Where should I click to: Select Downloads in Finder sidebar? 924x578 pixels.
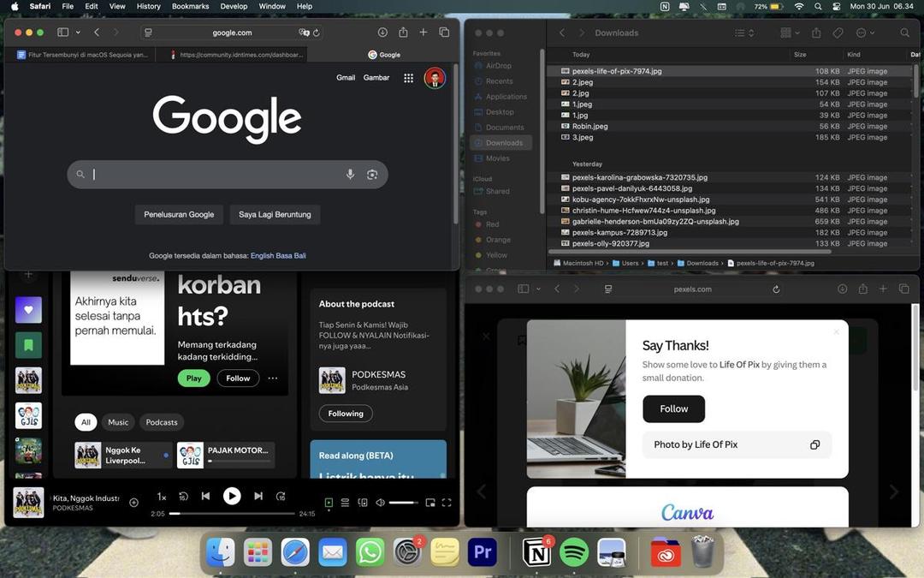pyautogui.click(x=500, y=143)
